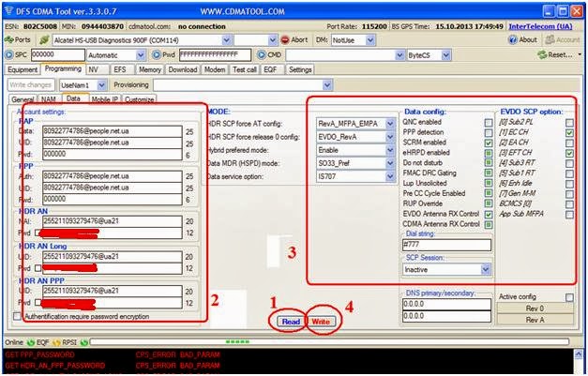This screenshot has width=588, height=376.
Task: Click the Read button
Action: click(291, 322)
